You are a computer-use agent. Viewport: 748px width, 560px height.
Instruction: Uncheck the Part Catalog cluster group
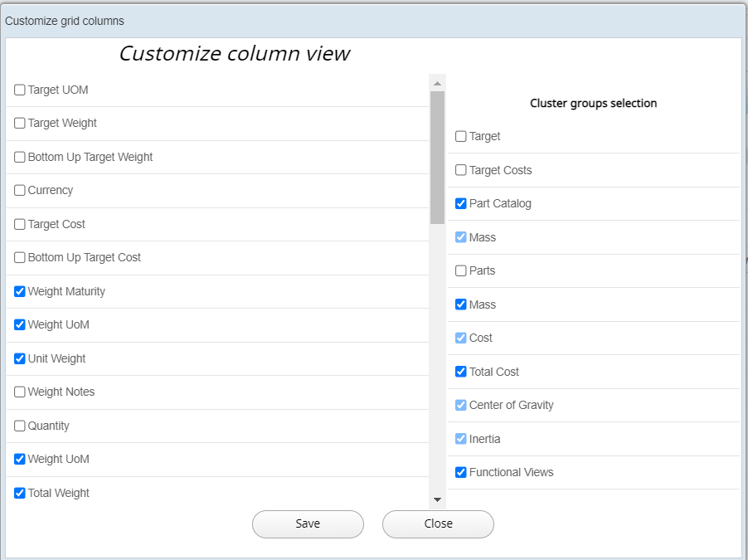pos(461,203)
